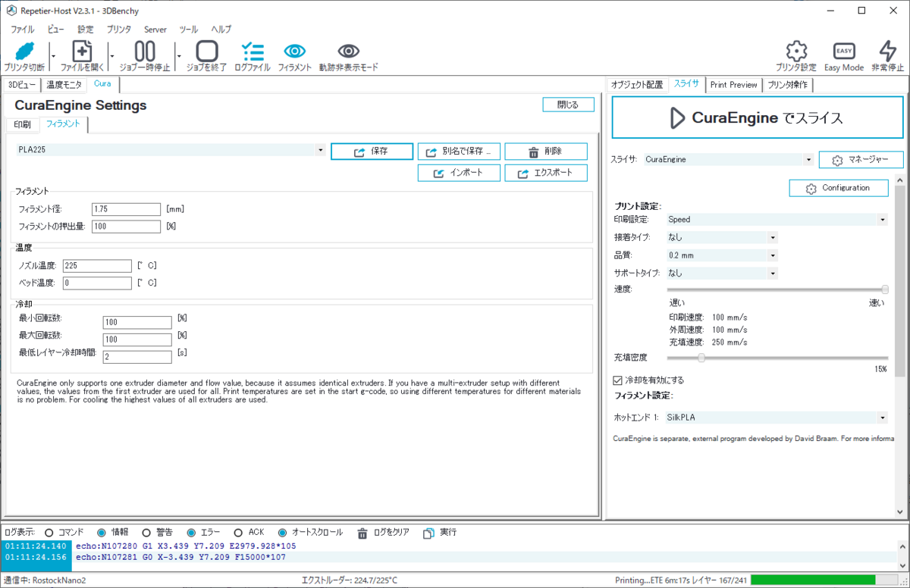Click the ログをクリア trash icon
This screenshot has width=910, height=588.
(x=362, y=533)
